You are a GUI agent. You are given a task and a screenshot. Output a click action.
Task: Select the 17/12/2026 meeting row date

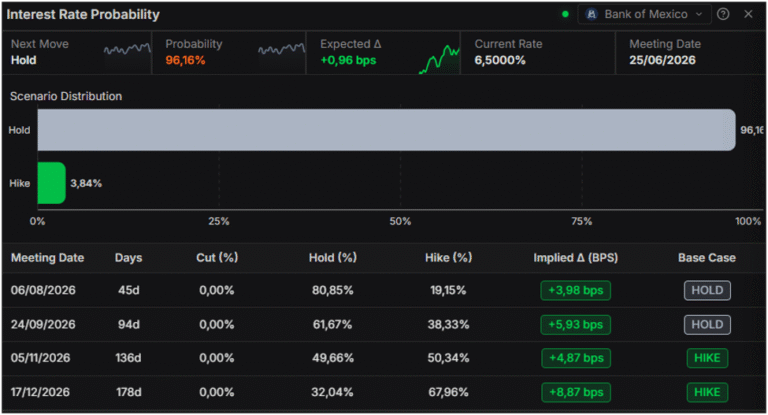tap(40, 392)
